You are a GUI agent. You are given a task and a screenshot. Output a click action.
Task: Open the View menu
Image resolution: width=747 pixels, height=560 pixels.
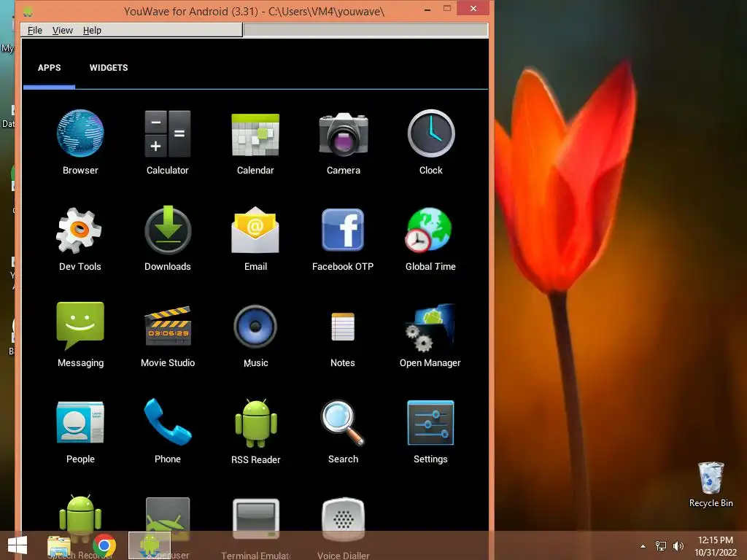(x=63, y=30)
